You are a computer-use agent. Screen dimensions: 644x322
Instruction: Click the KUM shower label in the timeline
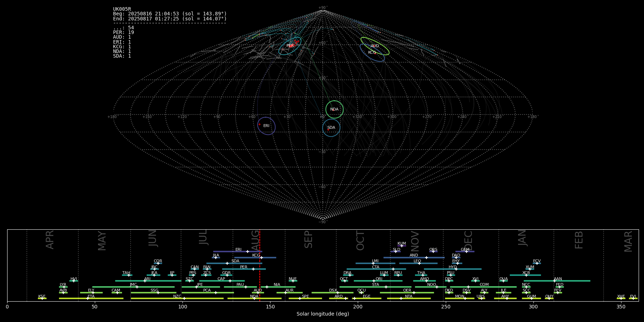pos(402,243)
